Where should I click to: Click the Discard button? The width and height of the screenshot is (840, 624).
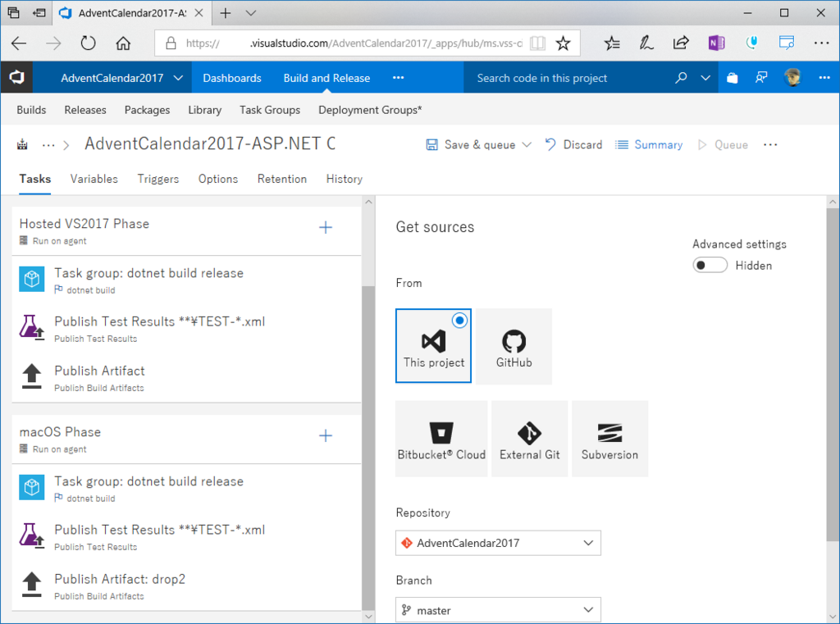[x=573, y=144]
